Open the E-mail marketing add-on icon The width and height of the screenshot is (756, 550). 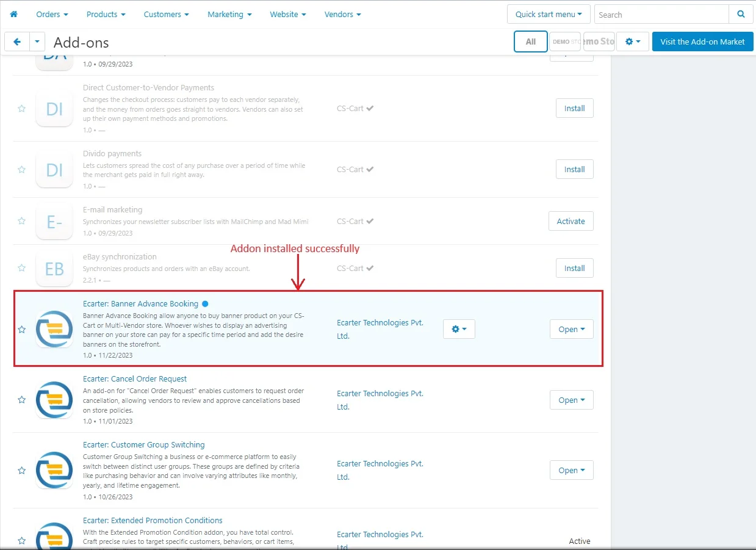(54, 221)
